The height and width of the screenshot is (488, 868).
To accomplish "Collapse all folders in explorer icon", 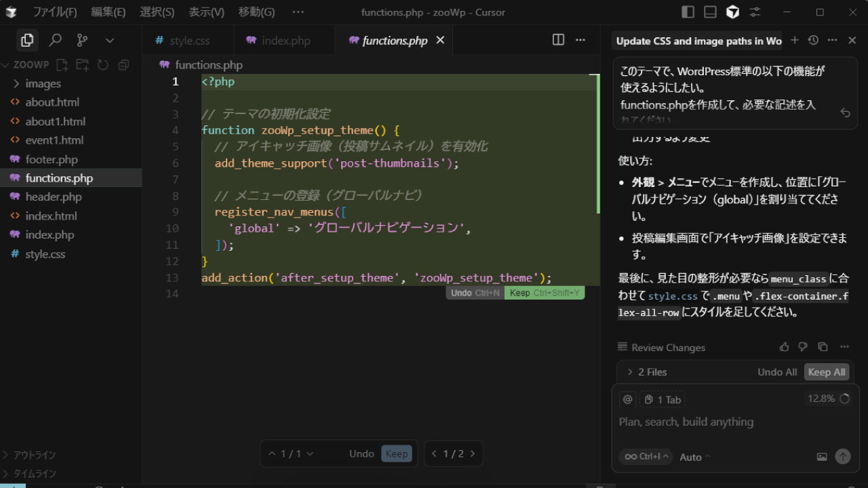I will (x=123, y=65).
